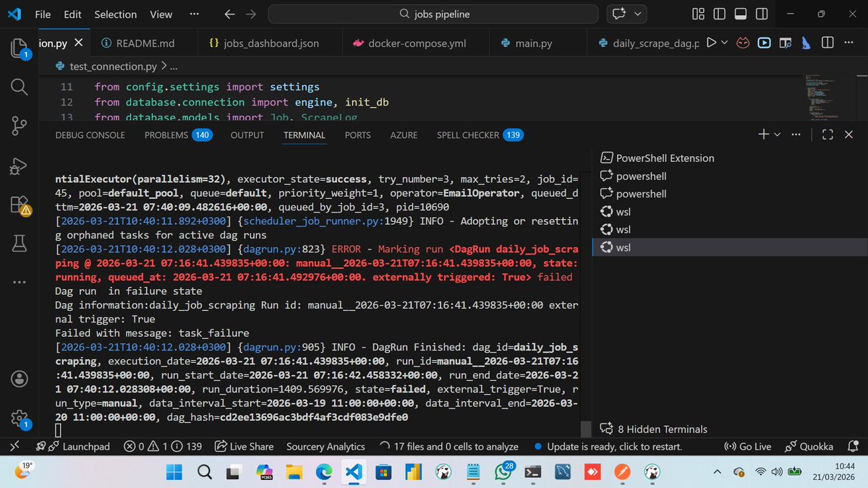
Task: Open the Copilot chat icon in title bar
Action: point(619,14)
